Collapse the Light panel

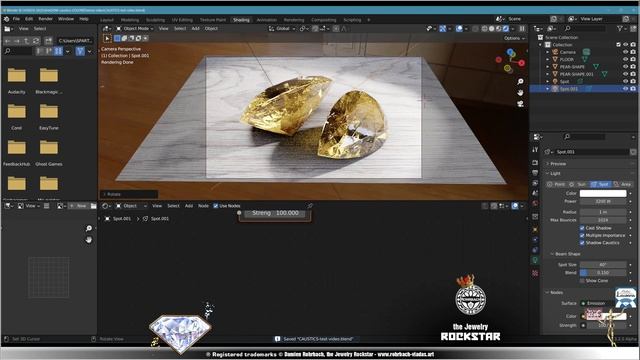point(555,173)
